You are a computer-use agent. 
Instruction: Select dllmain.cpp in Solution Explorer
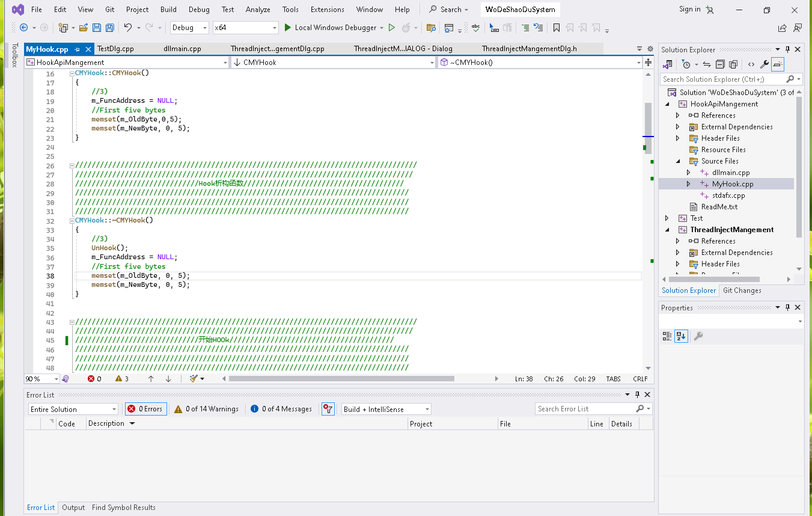(x=731, y=173)
